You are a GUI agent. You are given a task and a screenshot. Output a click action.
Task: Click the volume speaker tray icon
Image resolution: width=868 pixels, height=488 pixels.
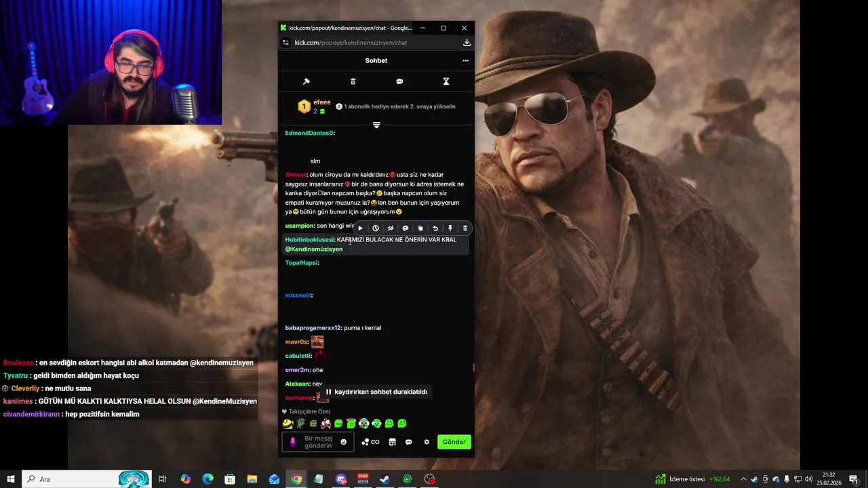click(x=808, y=479)
